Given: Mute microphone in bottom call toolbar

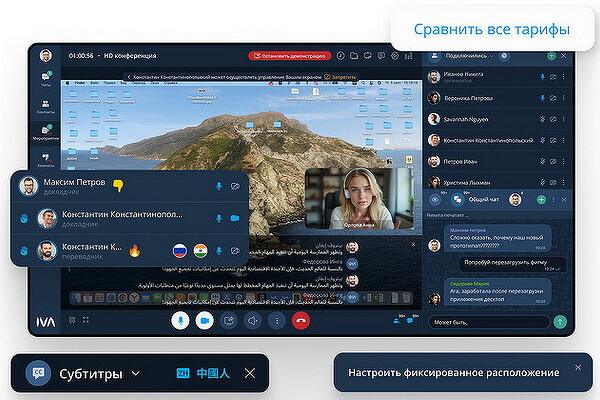Looking at the screenshot, I should click(x=180, y=320).
